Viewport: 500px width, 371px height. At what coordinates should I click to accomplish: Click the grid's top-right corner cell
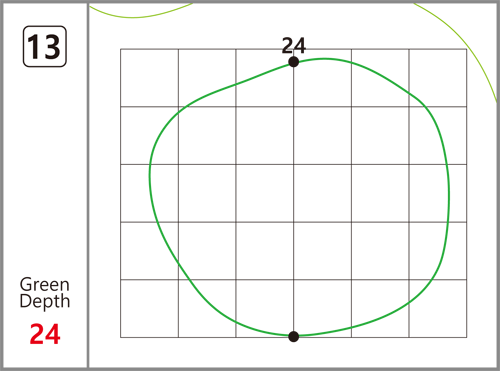pyautogui.click(x=438, y=78)
